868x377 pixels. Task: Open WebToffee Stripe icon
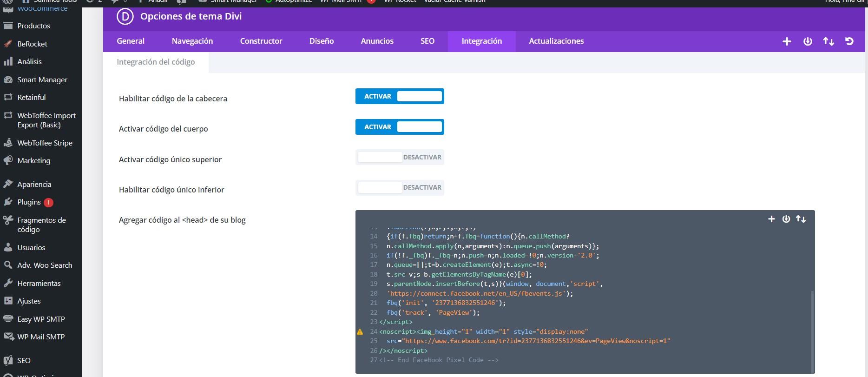point(8,143)
